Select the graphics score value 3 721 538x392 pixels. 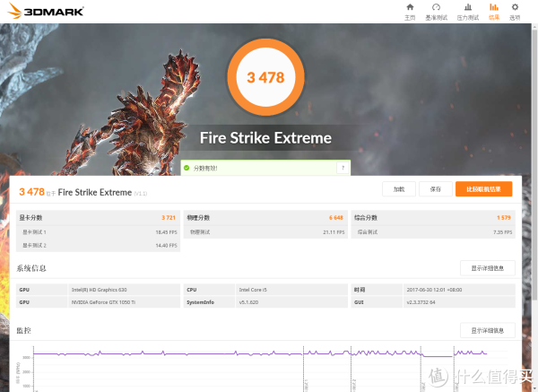click(169, 218)
